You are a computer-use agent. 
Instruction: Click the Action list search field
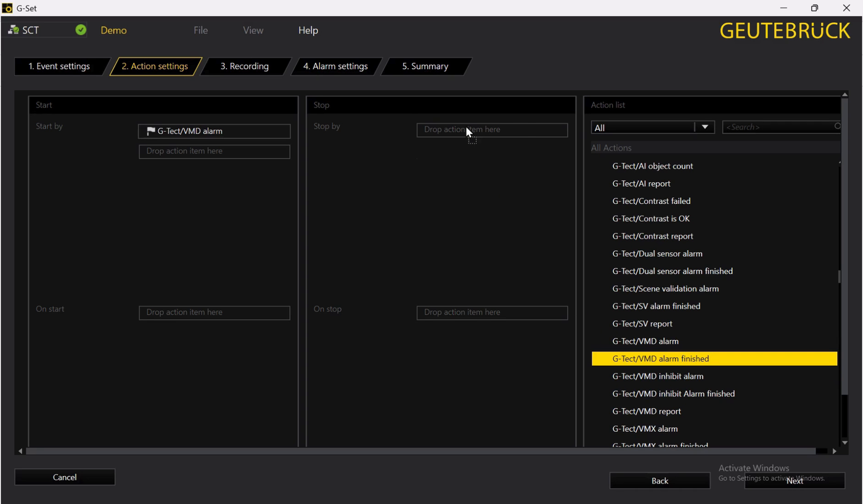coord(777,127)
